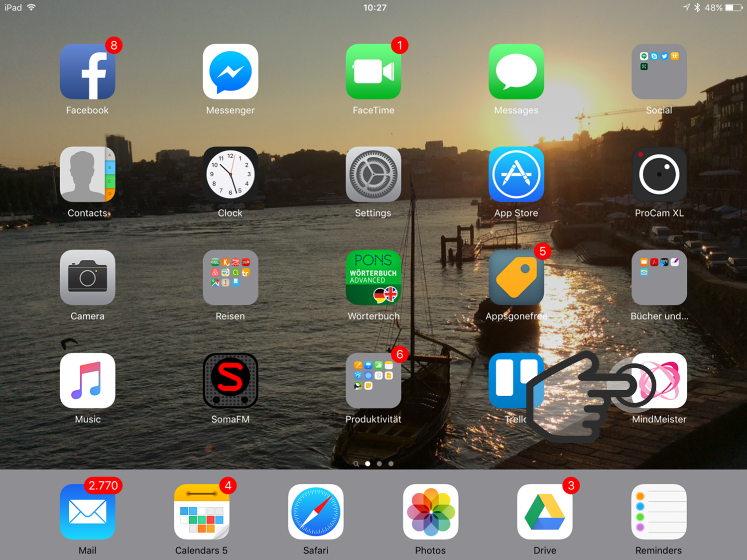Open Calendars 5 in the dock
The height and width of the screenshot is (560, 747).
coord(202,512)
